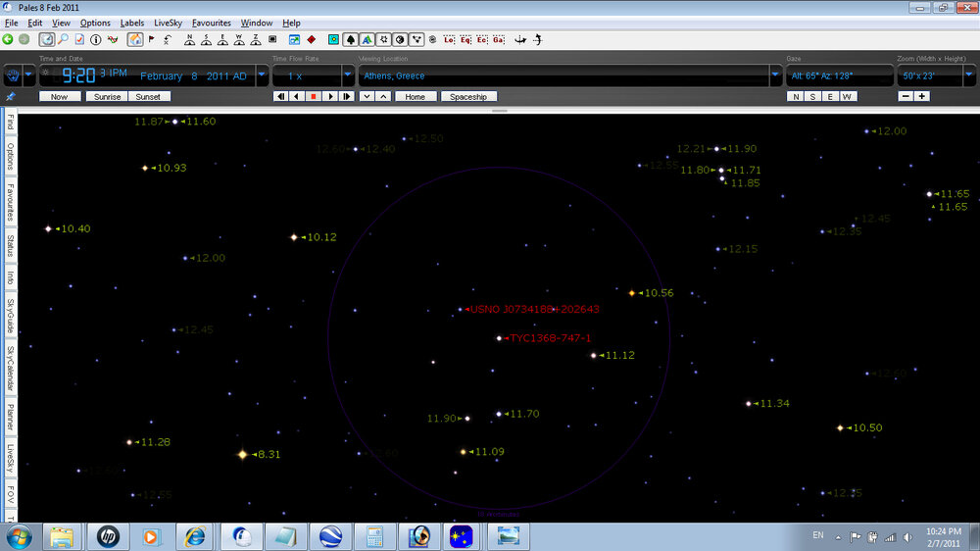Select the magnifying glass zoom tool

63,39
